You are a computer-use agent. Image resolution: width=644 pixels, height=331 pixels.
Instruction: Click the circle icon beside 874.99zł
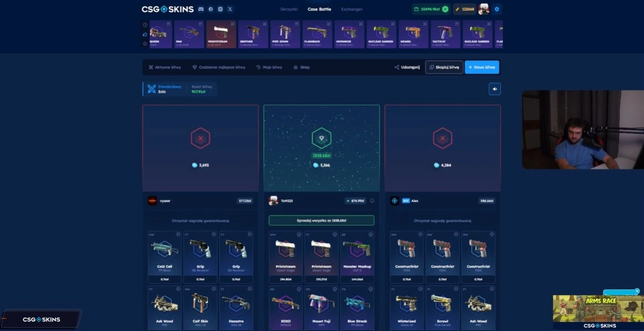coord(372,201)
